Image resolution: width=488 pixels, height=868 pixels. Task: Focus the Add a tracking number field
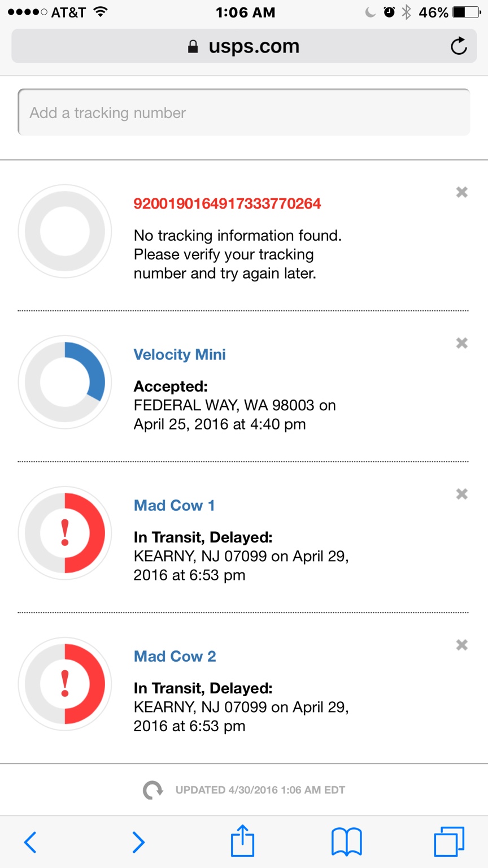tap(243, 112)
